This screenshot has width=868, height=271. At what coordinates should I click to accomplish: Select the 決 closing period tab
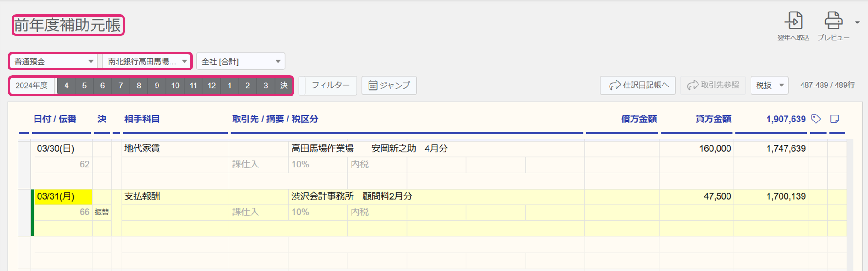pos(284,86)
